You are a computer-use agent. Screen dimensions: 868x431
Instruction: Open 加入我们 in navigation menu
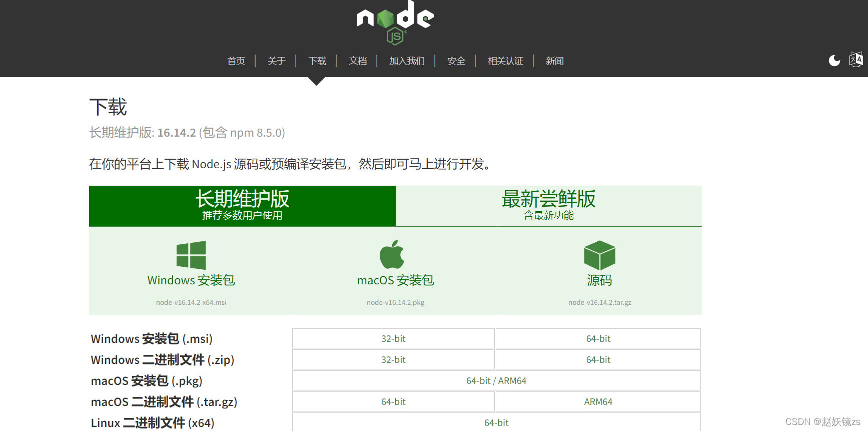407,61
